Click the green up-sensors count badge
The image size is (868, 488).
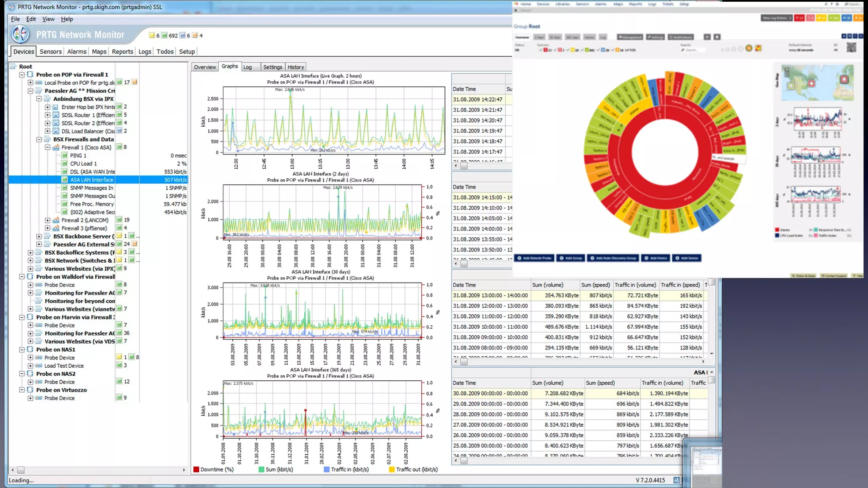[834, 18]
